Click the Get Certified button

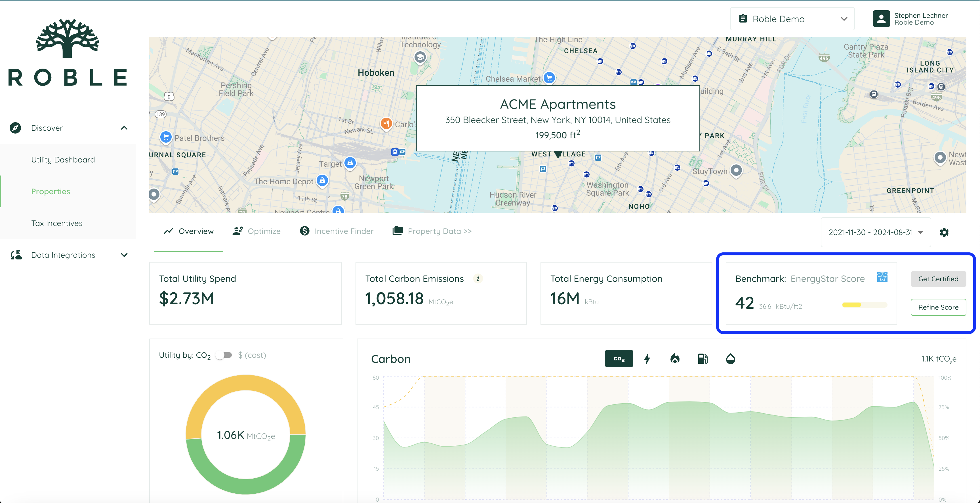tap(938, 279)
